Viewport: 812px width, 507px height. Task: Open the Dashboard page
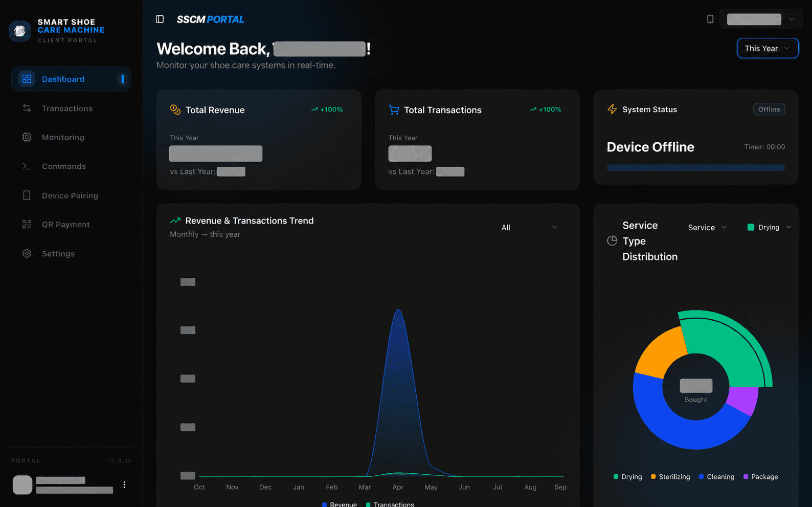71,79
